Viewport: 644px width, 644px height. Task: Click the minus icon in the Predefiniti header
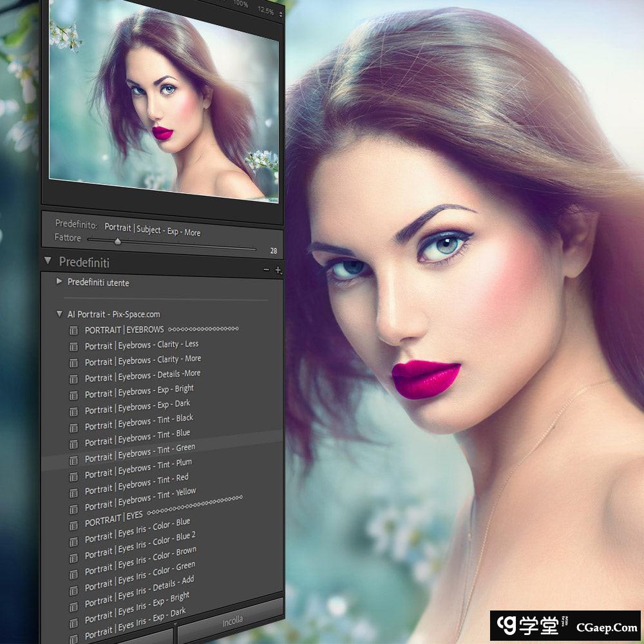(x=267, y=270)
